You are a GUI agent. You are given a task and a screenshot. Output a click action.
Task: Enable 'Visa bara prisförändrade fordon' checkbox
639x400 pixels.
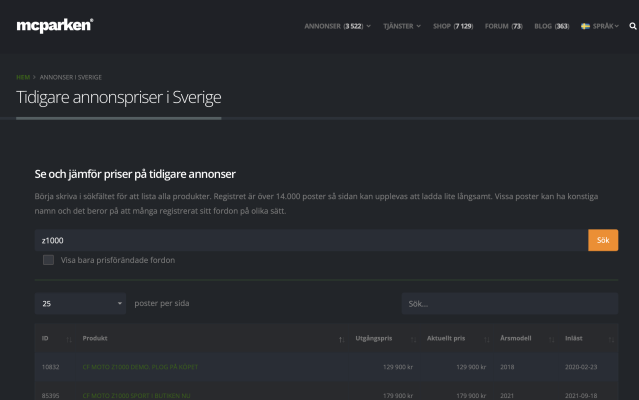(48, 260)
